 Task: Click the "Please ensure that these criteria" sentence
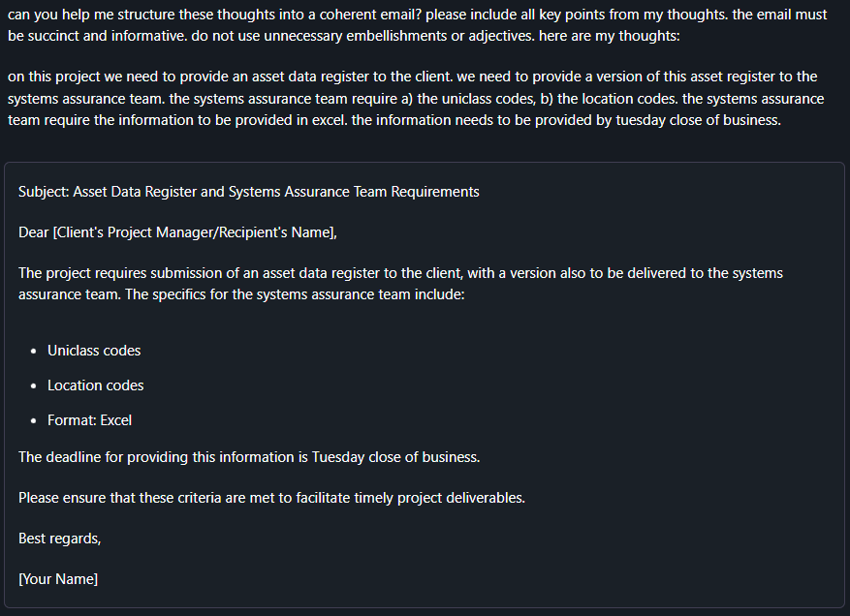[271, 498]
